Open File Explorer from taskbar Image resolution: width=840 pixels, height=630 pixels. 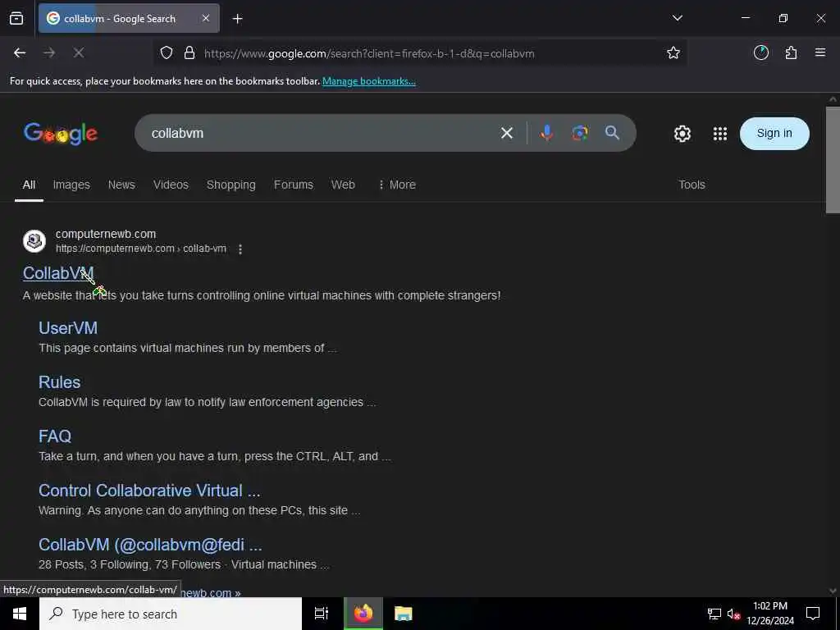pos(404,614)
